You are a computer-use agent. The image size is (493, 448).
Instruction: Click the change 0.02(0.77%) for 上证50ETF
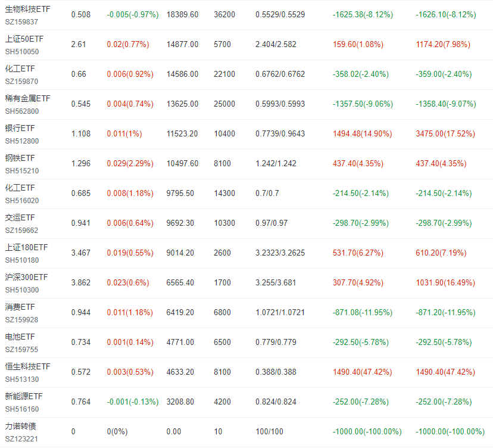(x=128, y=44)
